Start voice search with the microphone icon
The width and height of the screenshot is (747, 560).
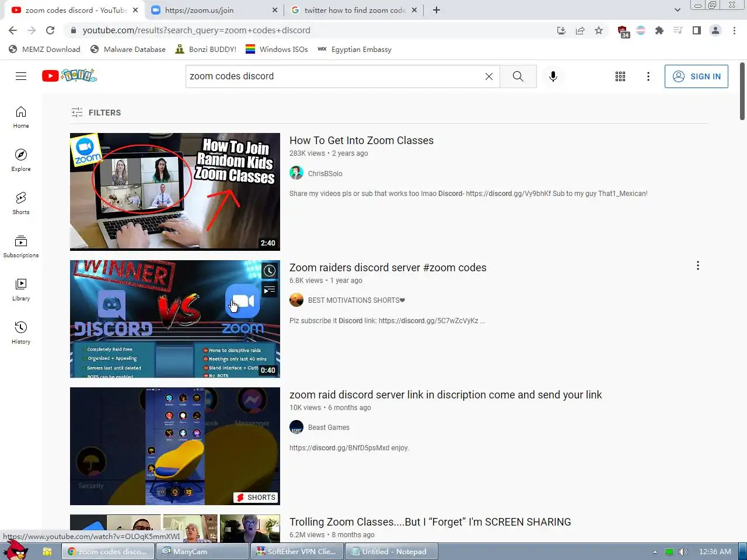point(553,76)
